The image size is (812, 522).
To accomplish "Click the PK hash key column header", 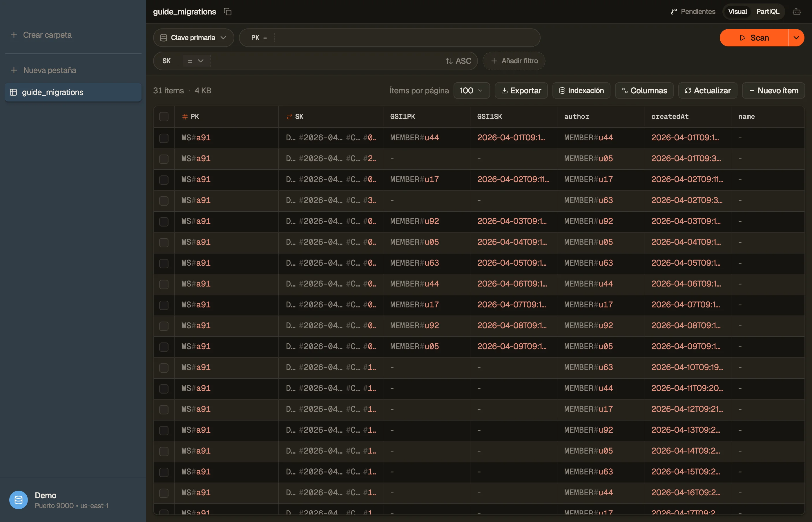I will click(x=226, y=117).
